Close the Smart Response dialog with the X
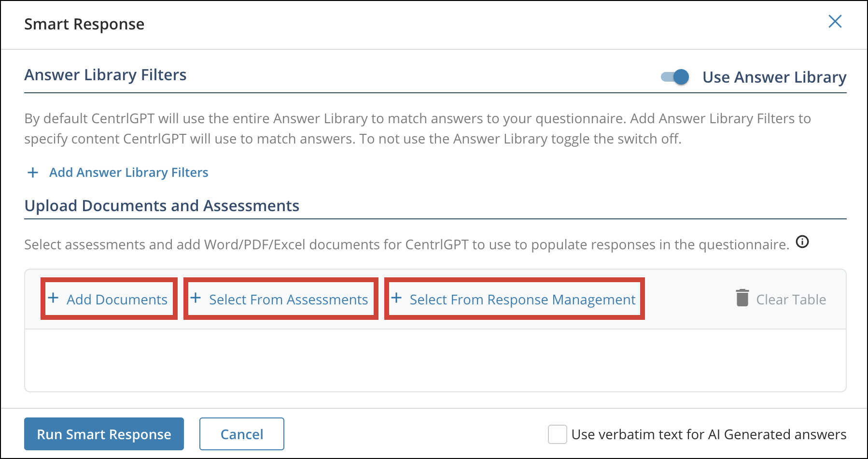This screenshot has width=868, height=459. [x=835, y=22]
